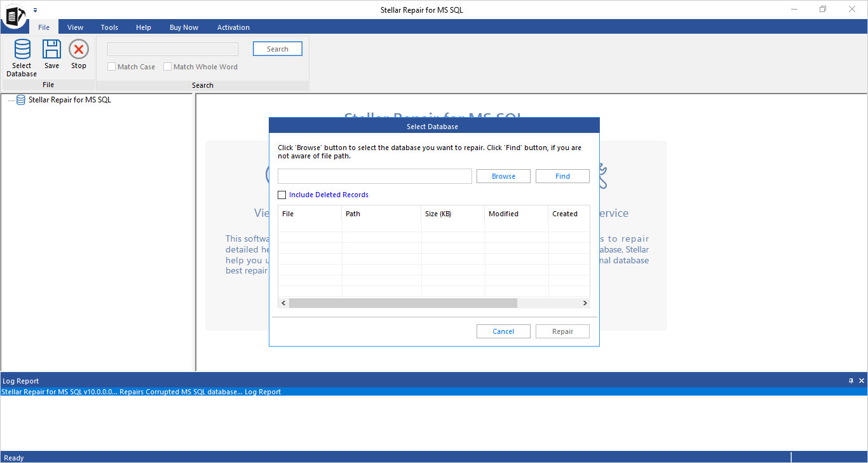868x463 pixels.
Task: Click inside the search text box
Action: click(x=172, y=49)
